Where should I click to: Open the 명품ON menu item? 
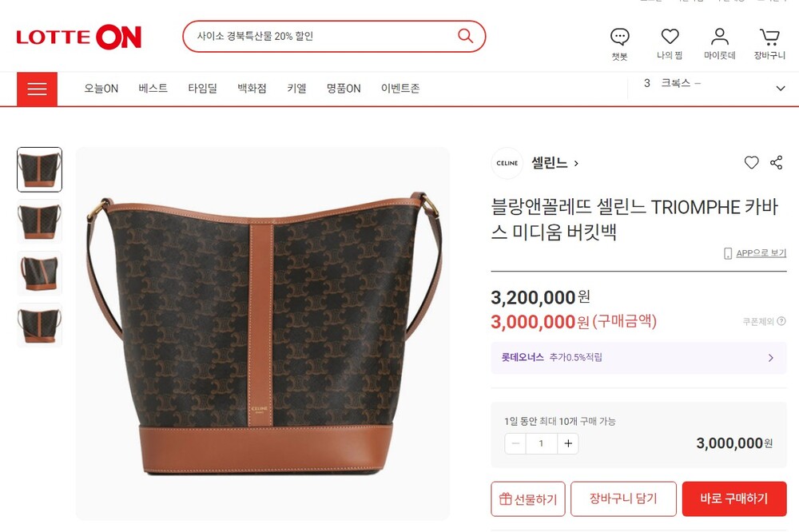point(344,89)
